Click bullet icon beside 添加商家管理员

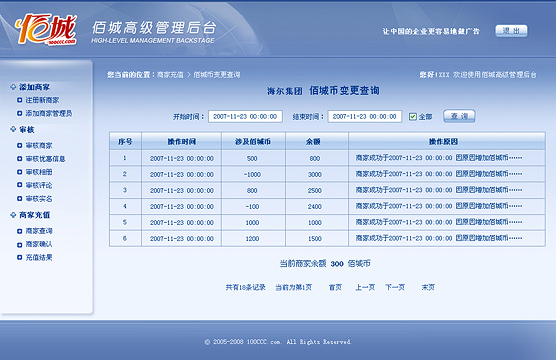(x=20, y=113)
